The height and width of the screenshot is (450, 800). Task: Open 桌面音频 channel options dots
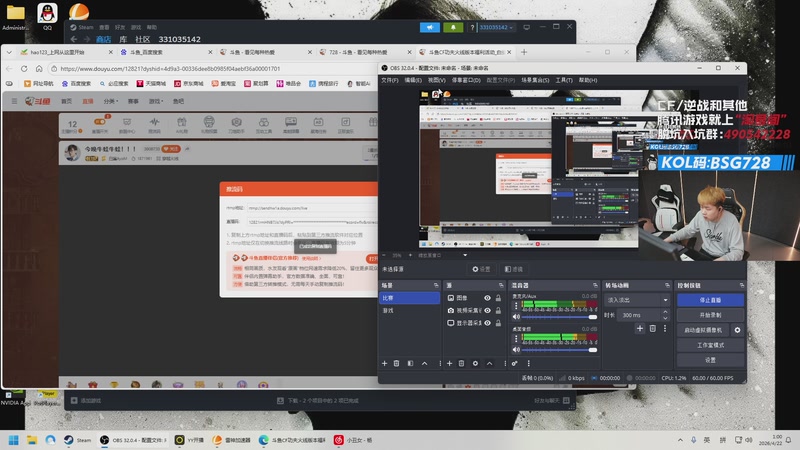point(516,338)
